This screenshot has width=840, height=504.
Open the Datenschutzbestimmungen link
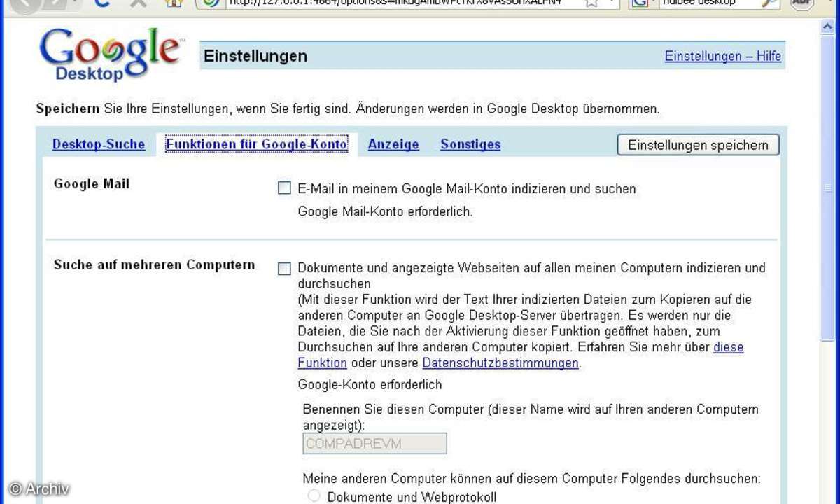point(500,363)
